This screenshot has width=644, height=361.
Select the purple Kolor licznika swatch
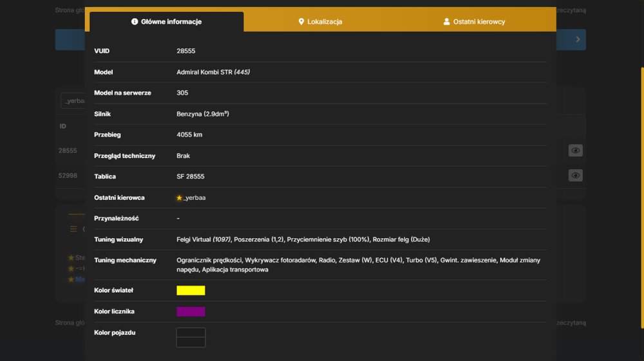pyautogui.click(x=191, y=311)
